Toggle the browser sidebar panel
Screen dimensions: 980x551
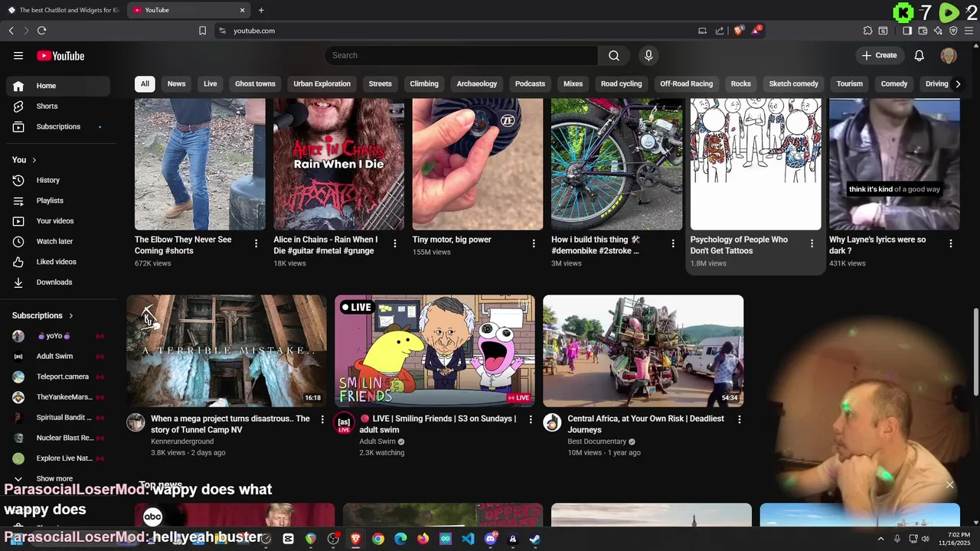click(907, 31)
